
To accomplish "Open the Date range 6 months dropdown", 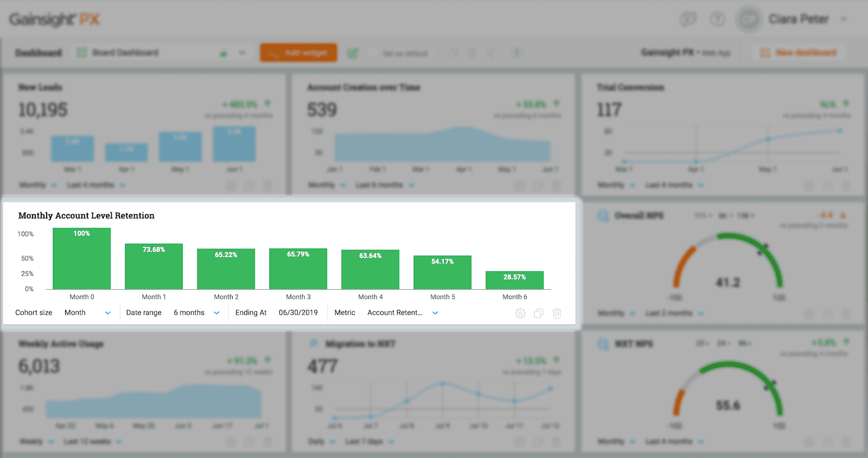I will 216,313.
